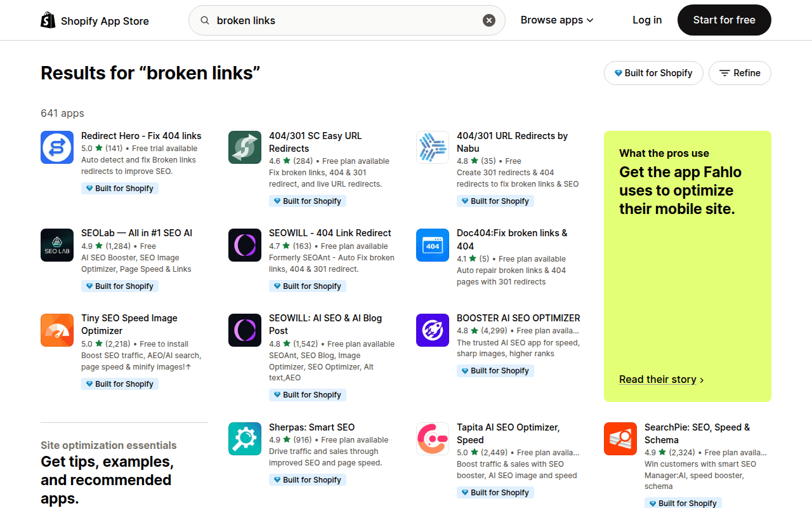Image resolution: width=812 pixels, height=508 pixels.
Task: Open the Redirect Hero - Fix 404 links title
Action: [141, 136]
